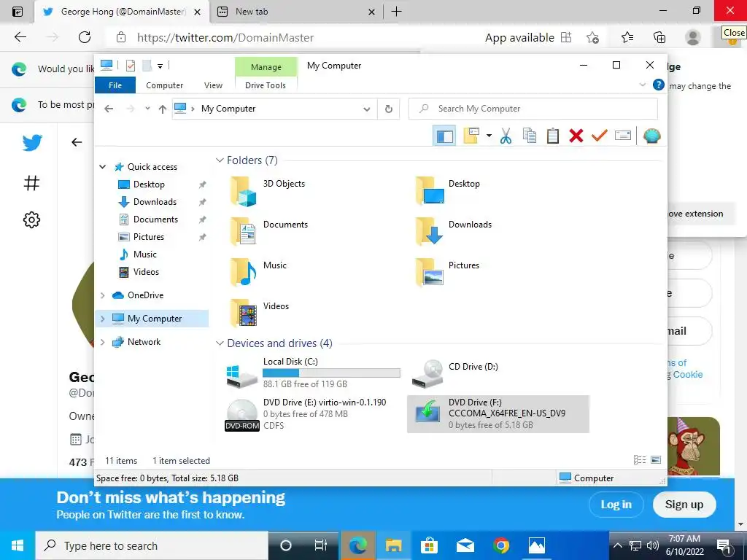The width and height of the screenshot is (747, 560).
Task: Select the Pictures folder in main pane
Action: coord(447,273)
